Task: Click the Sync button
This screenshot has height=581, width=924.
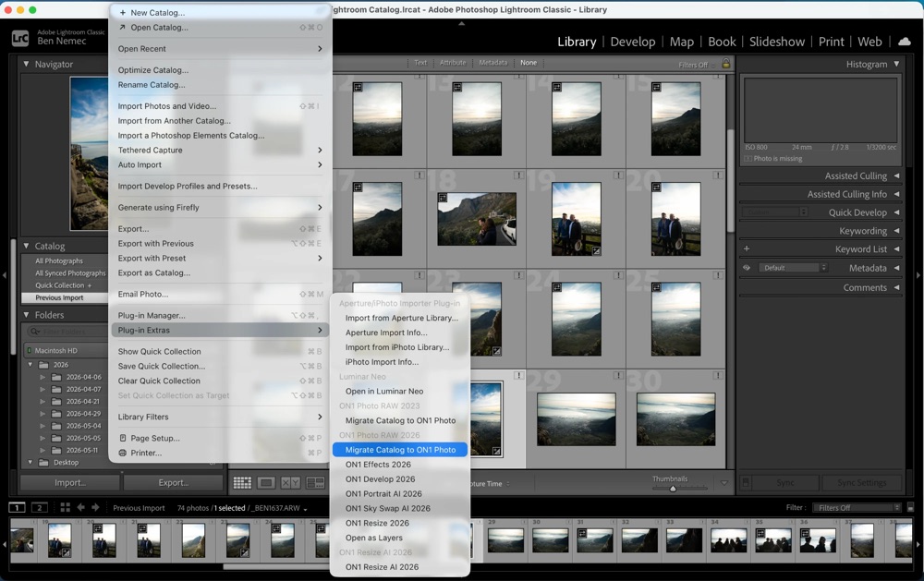Action: pos(784,482)
